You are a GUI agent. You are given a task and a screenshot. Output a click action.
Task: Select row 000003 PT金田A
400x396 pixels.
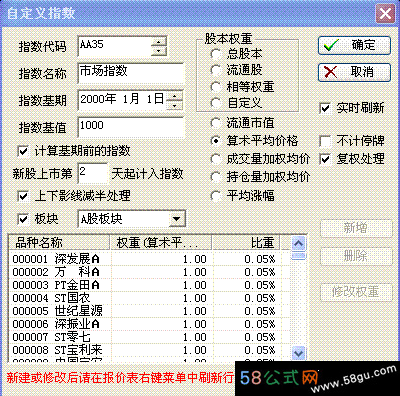pyautogui.click(x=149, y=285)
